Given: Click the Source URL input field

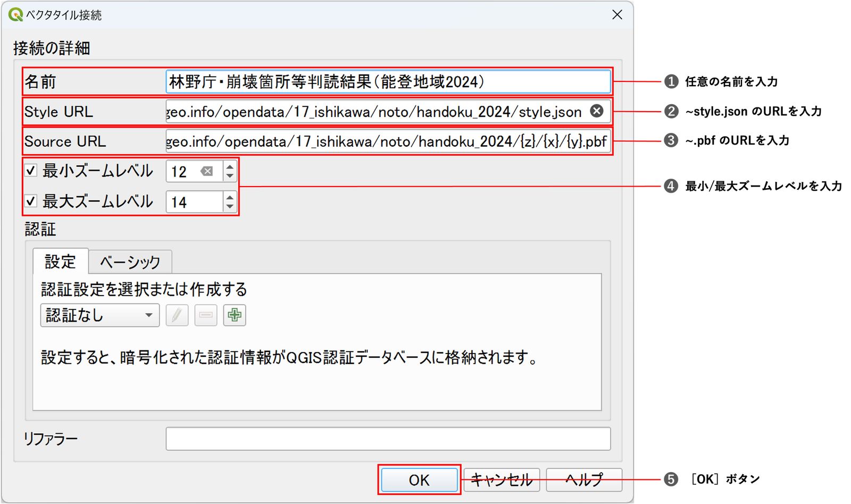Looking at the screenshot, I should pyautogui.click(x=388, y=141).
